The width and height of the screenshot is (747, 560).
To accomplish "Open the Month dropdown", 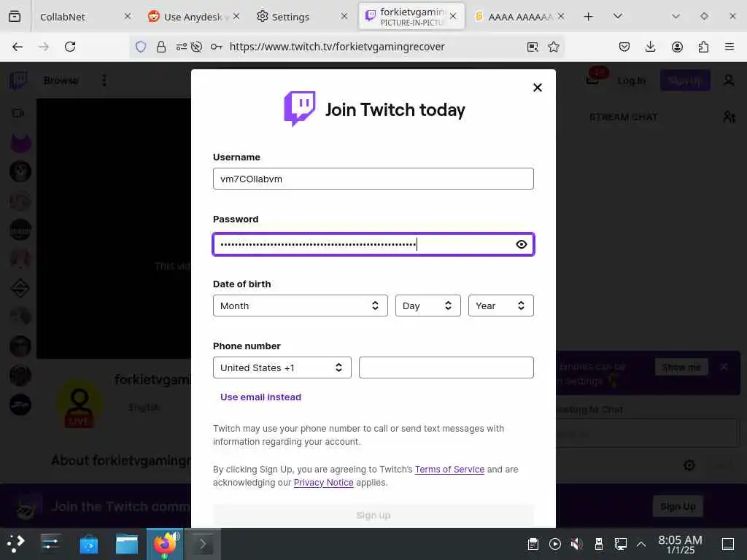I will pyautogui.click(x=300, y=306).
